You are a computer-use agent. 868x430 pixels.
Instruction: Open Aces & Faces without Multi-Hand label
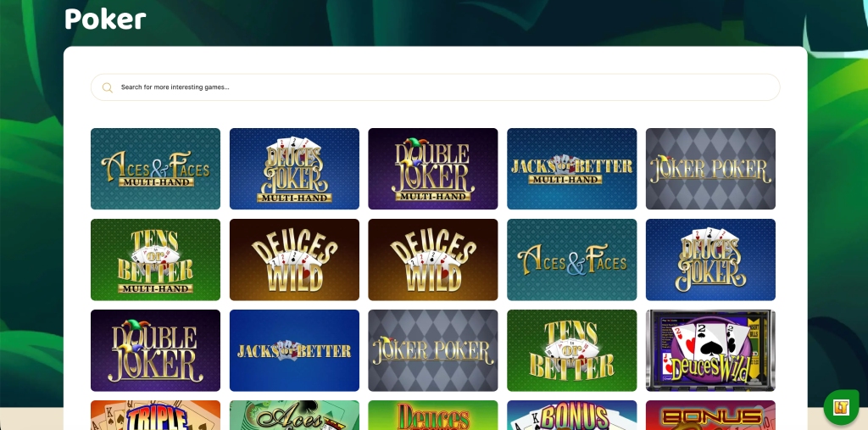pos(572,260)
